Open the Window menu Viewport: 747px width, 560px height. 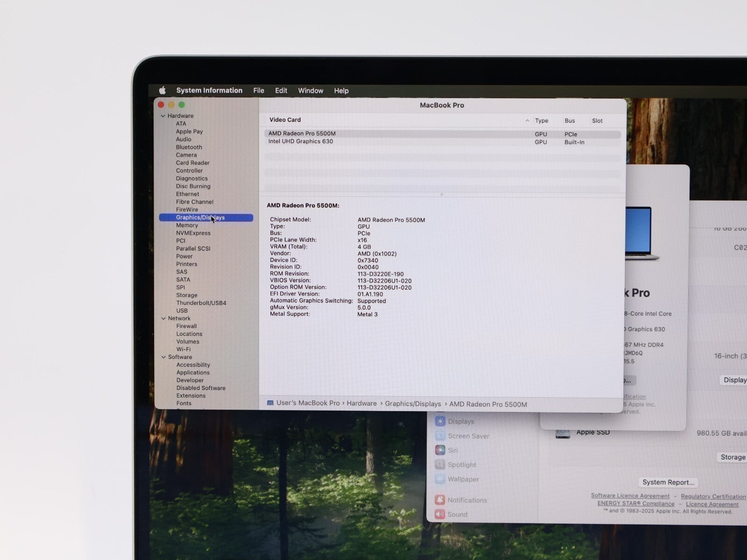(x=310, y=91)
